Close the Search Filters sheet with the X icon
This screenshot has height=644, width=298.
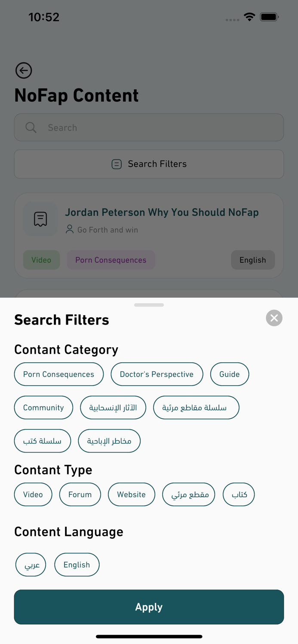(x=274, y=318)
